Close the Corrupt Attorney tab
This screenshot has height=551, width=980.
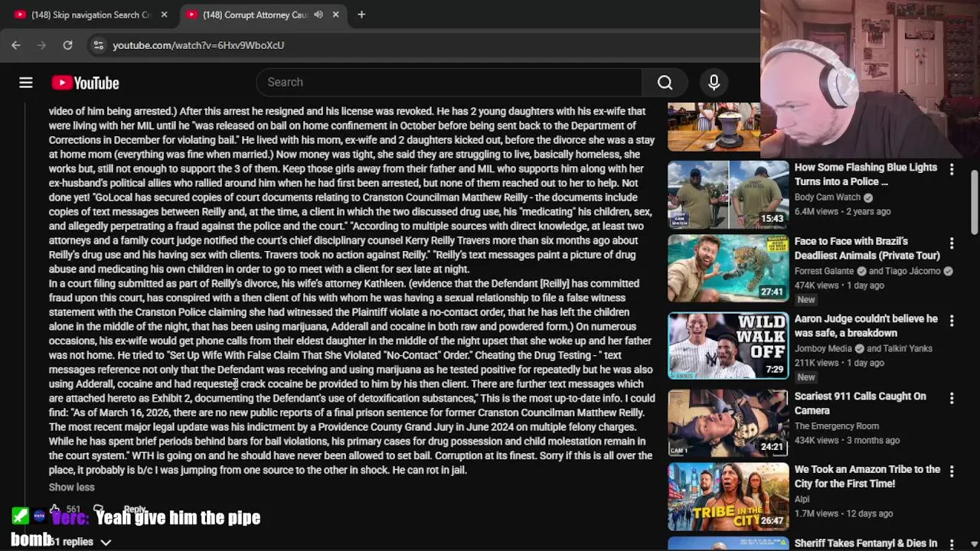[335, 15]
